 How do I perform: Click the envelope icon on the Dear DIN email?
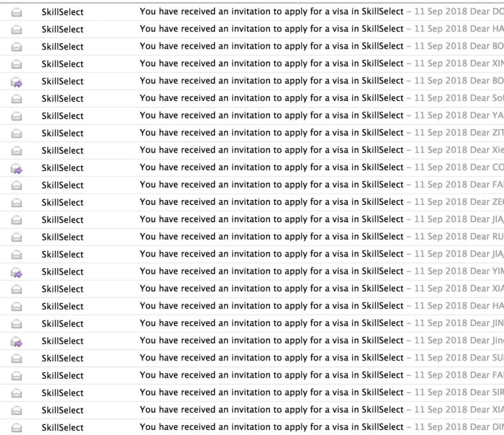point(16,428)
